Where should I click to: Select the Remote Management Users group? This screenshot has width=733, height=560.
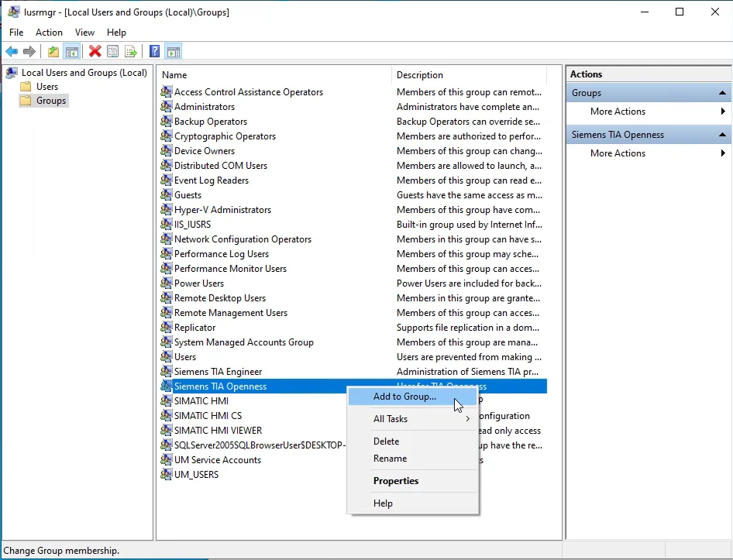231,313
